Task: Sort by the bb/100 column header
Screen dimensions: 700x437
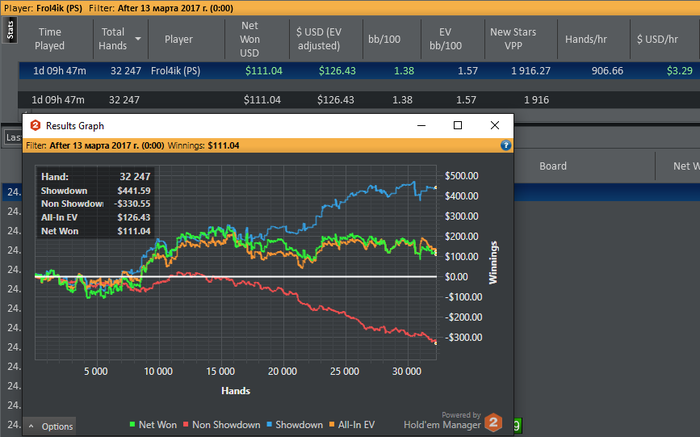Action: (384, 39)
